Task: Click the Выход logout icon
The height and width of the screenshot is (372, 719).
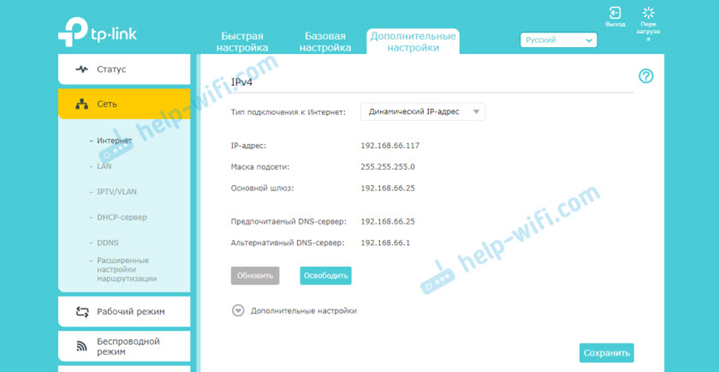Action: (615, 13)
